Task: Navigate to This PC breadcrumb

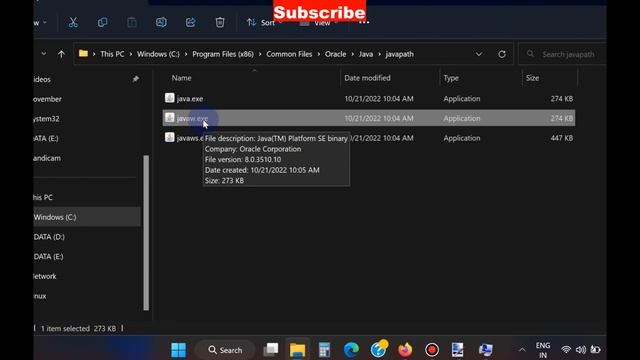Action: (x=112, y=54)
